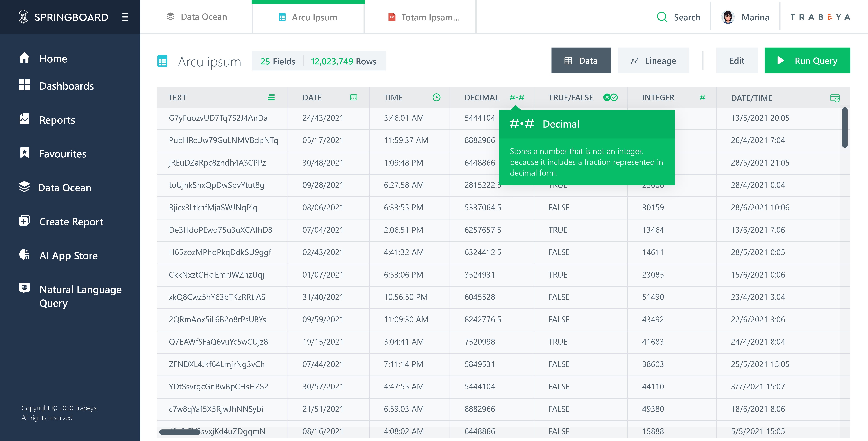Click the TIME column header
Screen dimensions: 868x441
(409, 98)
